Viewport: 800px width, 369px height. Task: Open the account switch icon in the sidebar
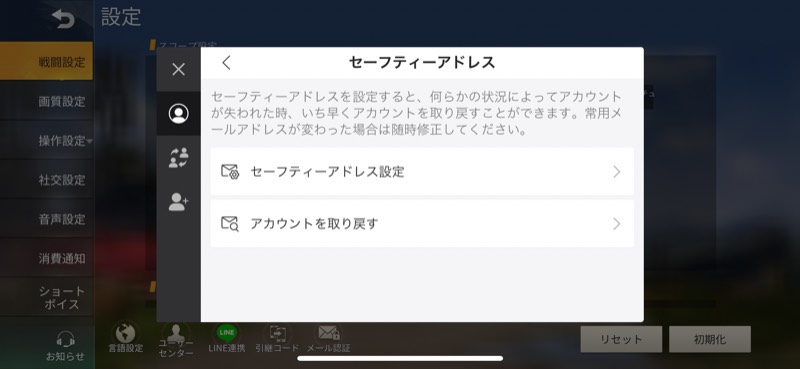click(x=179, y=158)
